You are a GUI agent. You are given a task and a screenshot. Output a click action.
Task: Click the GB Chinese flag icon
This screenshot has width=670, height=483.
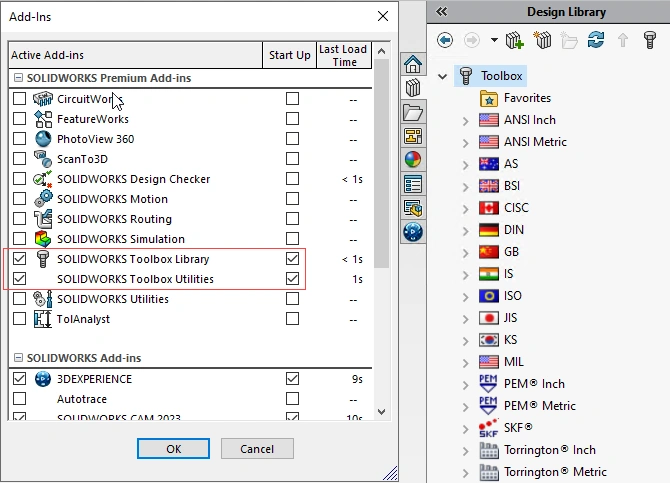[488, 252]
